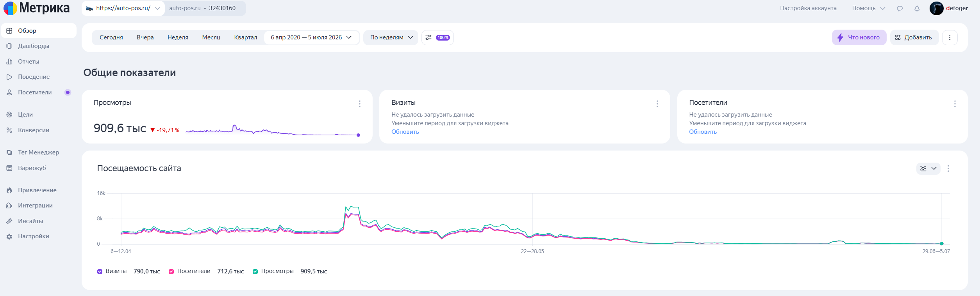Open the three-dot menu on Просмотры widget
The image size is (980, 296).
(x=360, y=104)
